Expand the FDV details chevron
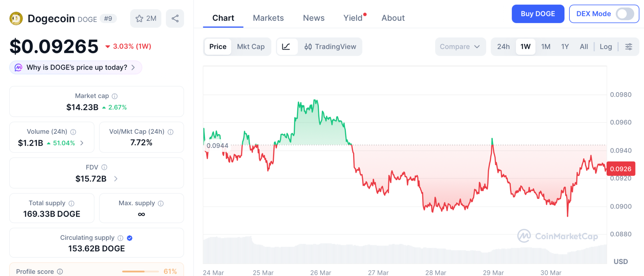Screen dimensions: 644x276 click(x=116, y=179)
